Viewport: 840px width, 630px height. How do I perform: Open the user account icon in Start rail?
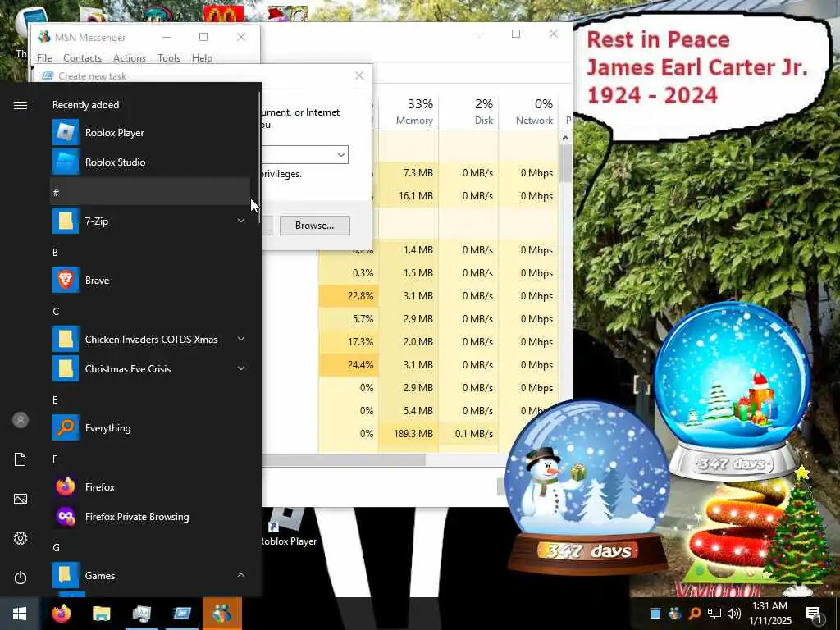click(x=21, y=420)
